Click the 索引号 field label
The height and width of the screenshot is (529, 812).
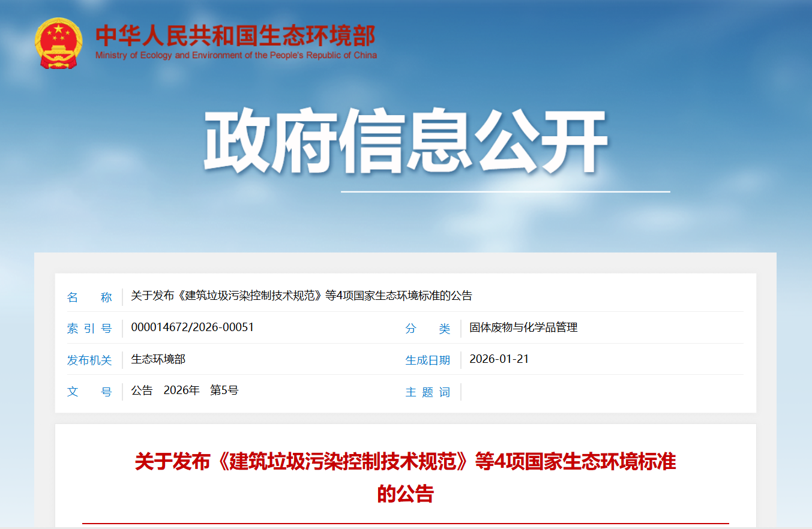(x=89, y=328)
